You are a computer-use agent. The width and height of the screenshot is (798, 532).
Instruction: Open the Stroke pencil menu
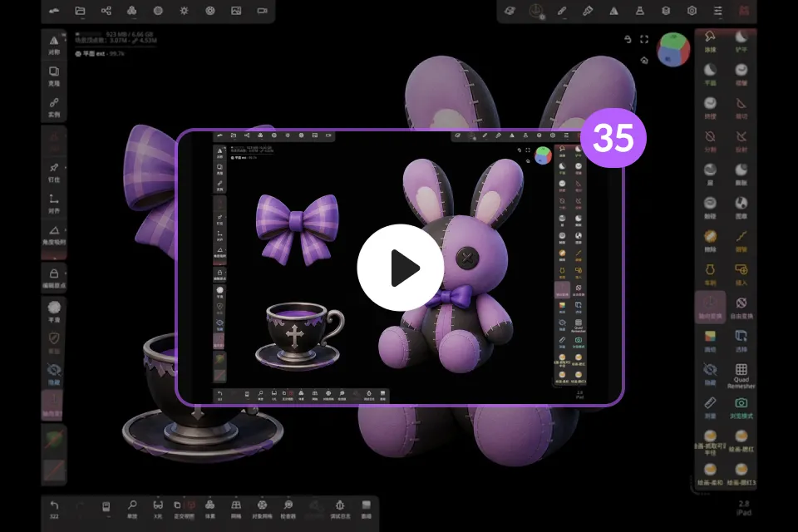click(562, 11)
